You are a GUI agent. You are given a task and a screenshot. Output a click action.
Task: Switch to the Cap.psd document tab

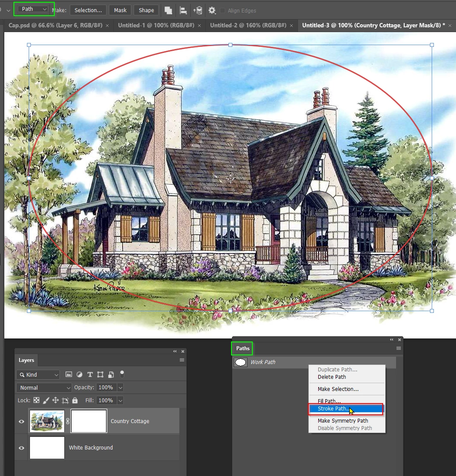(55, 25)
